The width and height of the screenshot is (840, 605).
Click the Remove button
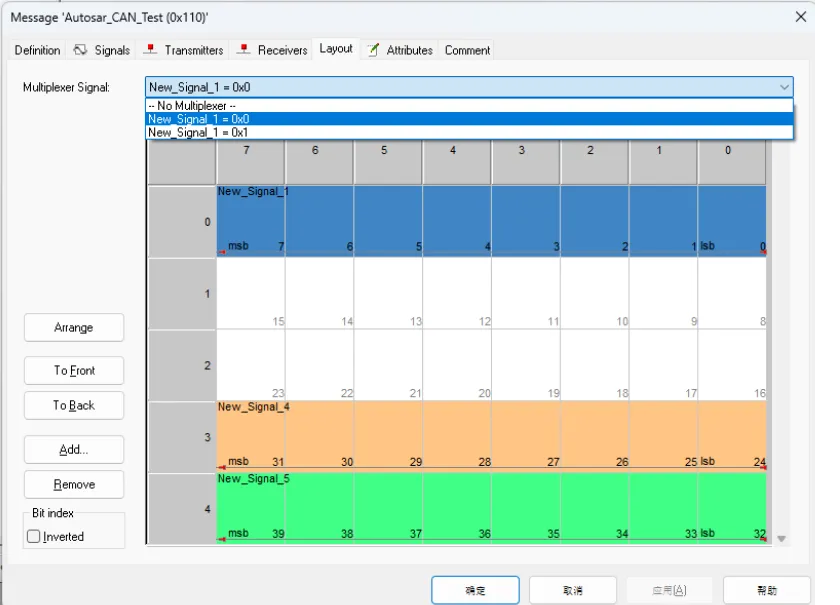[74, 485]
